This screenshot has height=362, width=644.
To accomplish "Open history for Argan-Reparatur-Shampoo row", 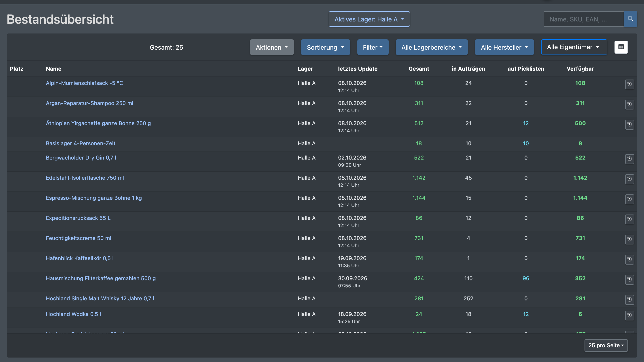I will [629, 104].
